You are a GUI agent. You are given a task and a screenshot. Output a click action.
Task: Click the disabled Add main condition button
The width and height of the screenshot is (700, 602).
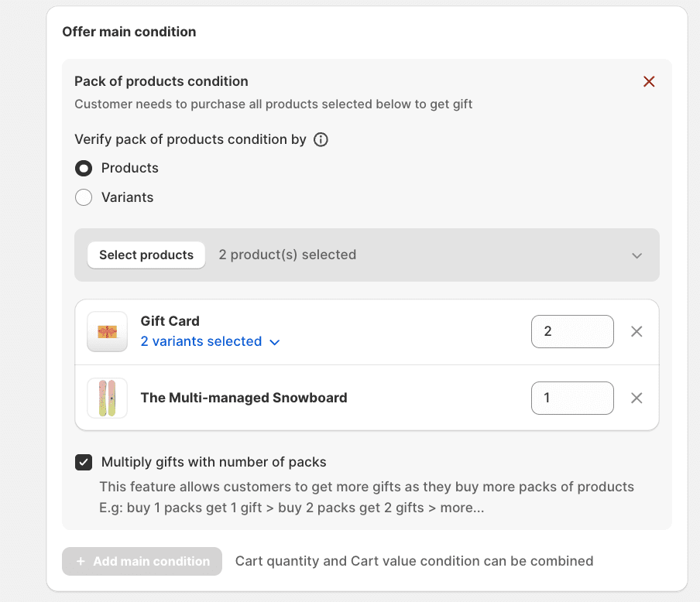coord(142,561)
